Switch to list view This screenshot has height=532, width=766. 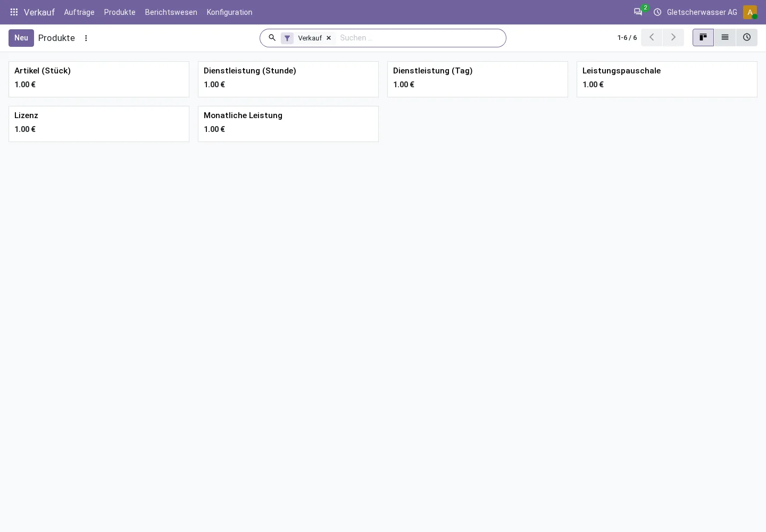pyautogui.click(x=725, y=38)
